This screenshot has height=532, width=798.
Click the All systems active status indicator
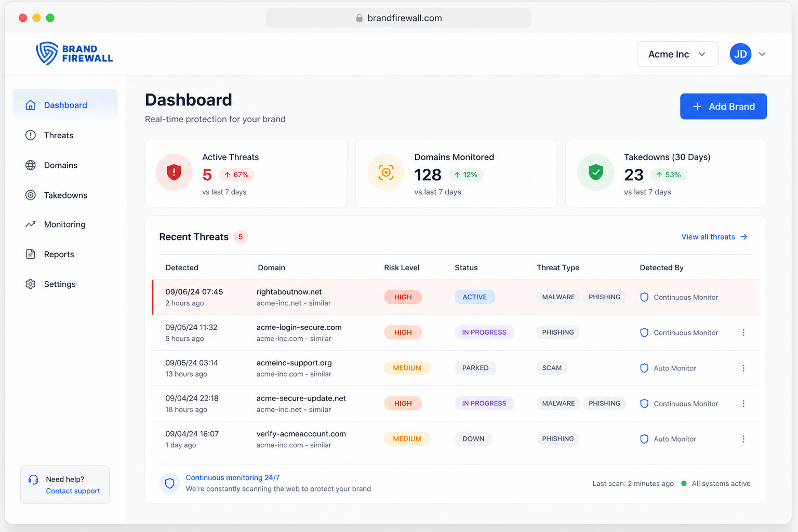[716, 484]
